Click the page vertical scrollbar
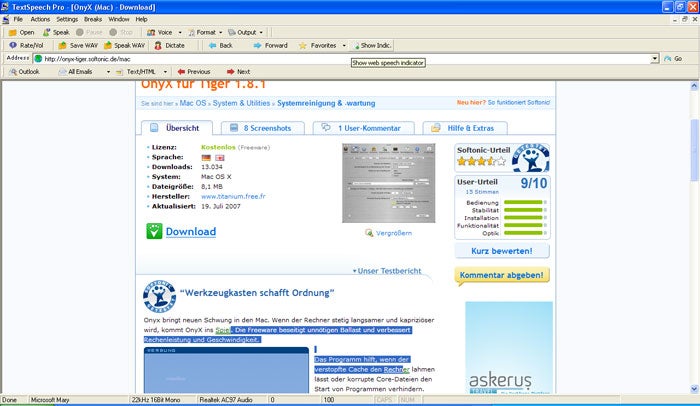700x406 pixels. (x=694, y=150)
